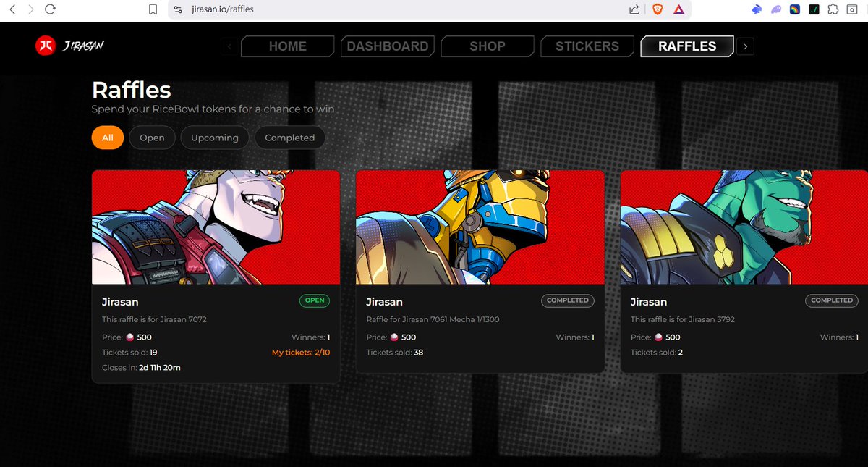Click the bookmark icon beside the address bar
The image size is (868, 467).
point(153,9)
